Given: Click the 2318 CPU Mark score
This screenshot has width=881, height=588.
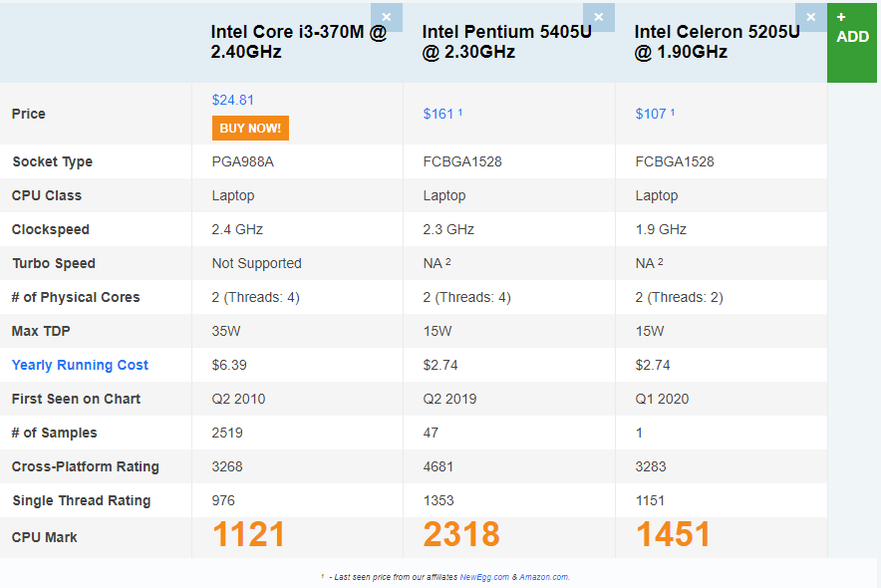Looking at the screenshot, I should (461, 534).
